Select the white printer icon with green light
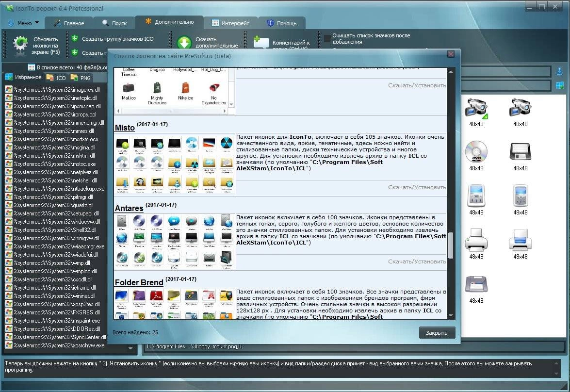This screenshot has width=570, height=392. coord(476,240)
